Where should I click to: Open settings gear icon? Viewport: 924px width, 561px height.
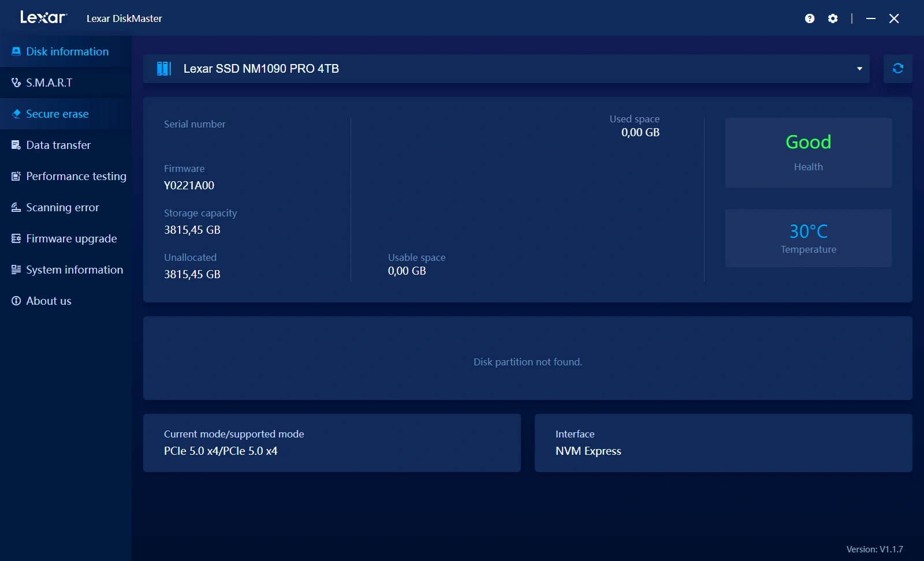pos(833,18)
